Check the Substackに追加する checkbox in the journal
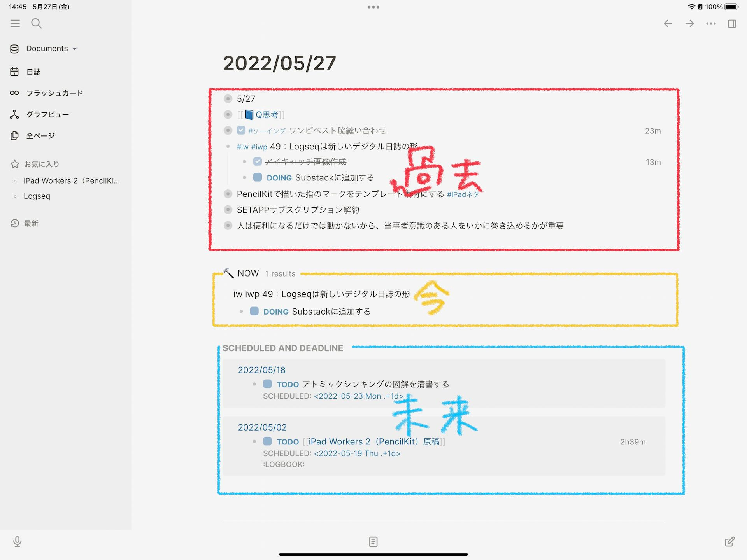 [x=258, y=177]
